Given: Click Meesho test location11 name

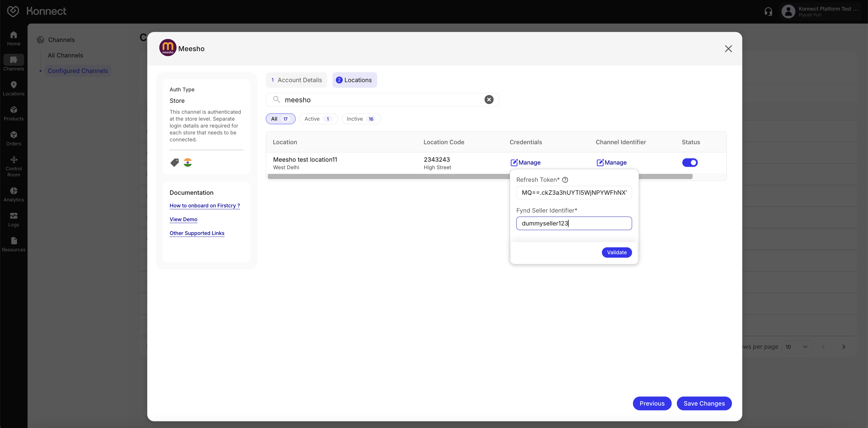Looking at the screenshot, I should (305, 159).
